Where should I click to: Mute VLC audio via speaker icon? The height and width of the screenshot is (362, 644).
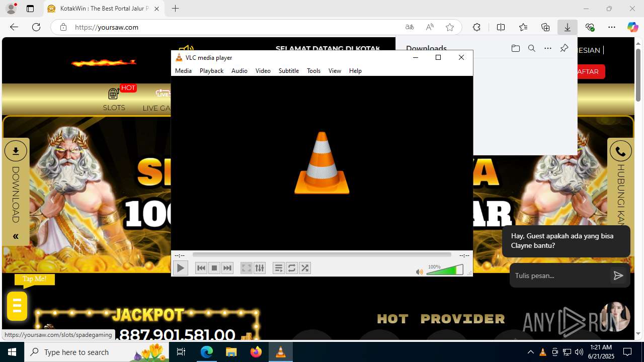point(419,272)
